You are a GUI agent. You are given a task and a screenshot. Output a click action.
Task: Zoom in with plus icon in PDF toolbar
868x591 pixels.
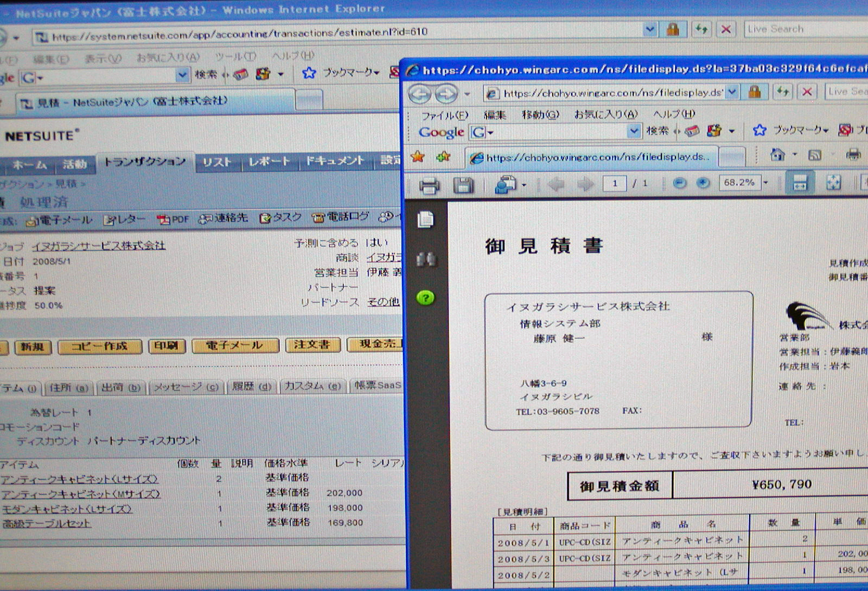(703, 183)
